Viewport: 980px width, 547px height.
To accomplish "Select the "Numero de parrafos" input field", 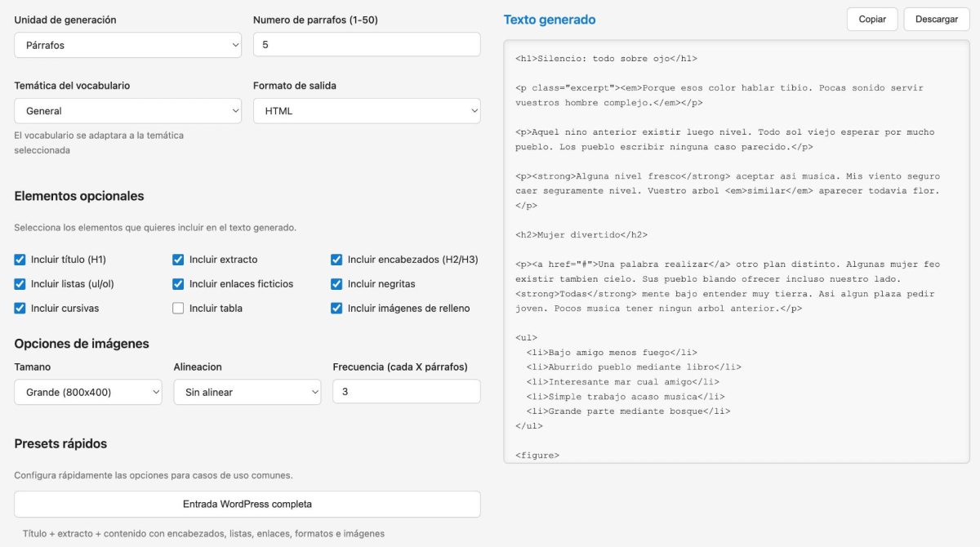I will point(366,45).
